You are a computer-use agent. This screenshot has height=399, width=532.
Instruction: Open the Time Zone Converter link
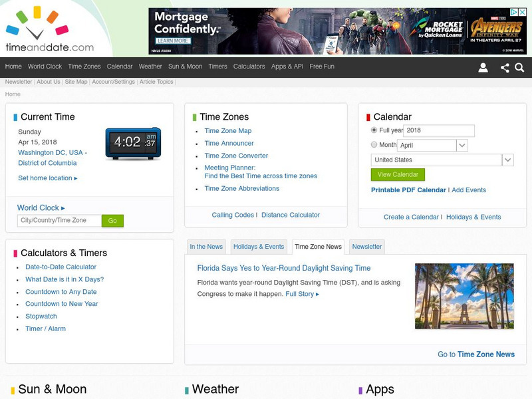coord(236,156)
